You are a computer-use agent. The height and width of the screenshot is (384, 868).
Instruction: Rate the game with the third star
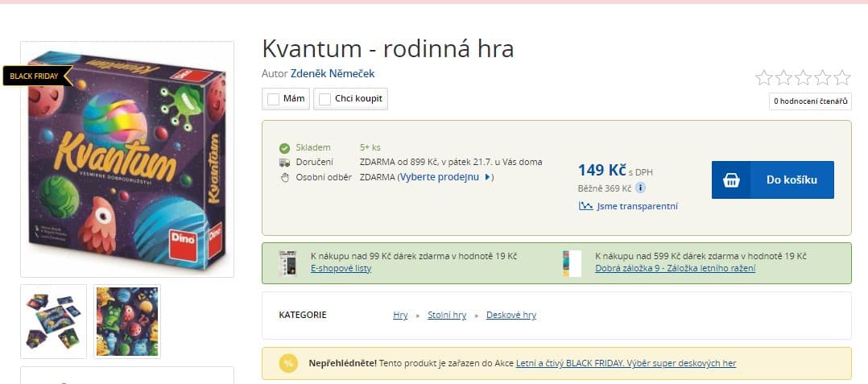tap(803, 77)
